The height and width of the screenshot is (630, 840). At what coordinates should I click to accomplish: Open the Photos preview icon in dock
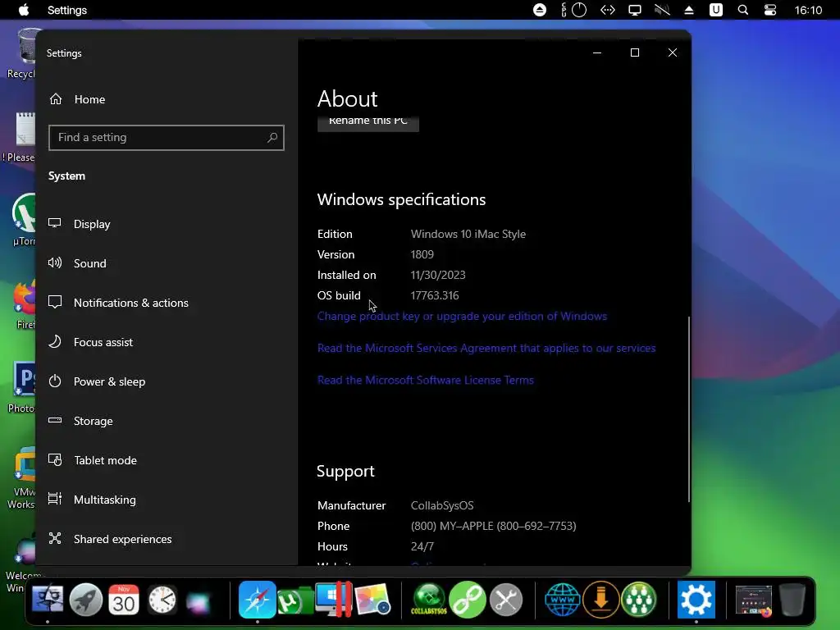pos(372,600)
